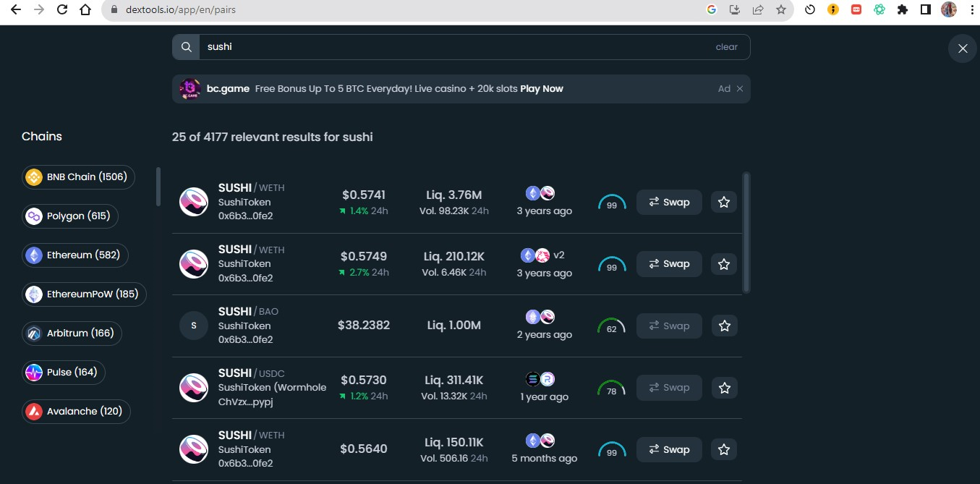This screenshot has height=484, width=980.
Task: Filter by Pulse (164) chain
Action: pos(64,373)
